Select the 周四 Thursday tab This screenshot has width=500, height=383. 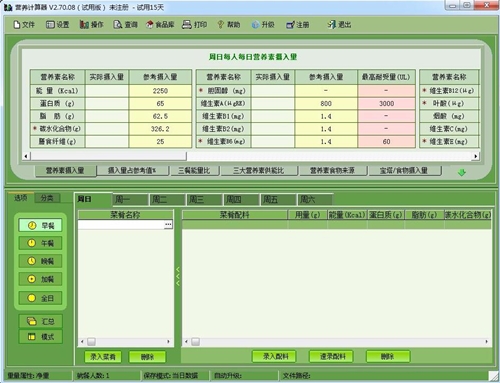[x=241, y=199]
